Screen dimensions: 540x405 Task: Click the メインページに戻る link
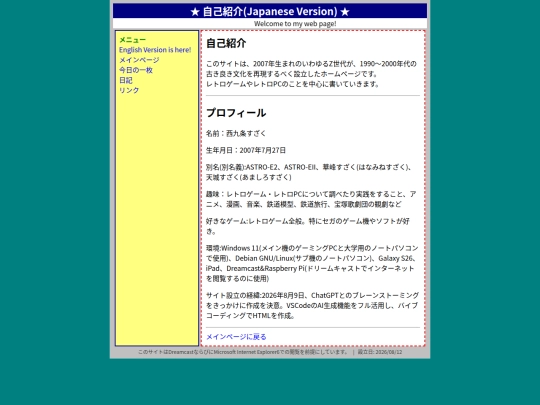[236, 337]
